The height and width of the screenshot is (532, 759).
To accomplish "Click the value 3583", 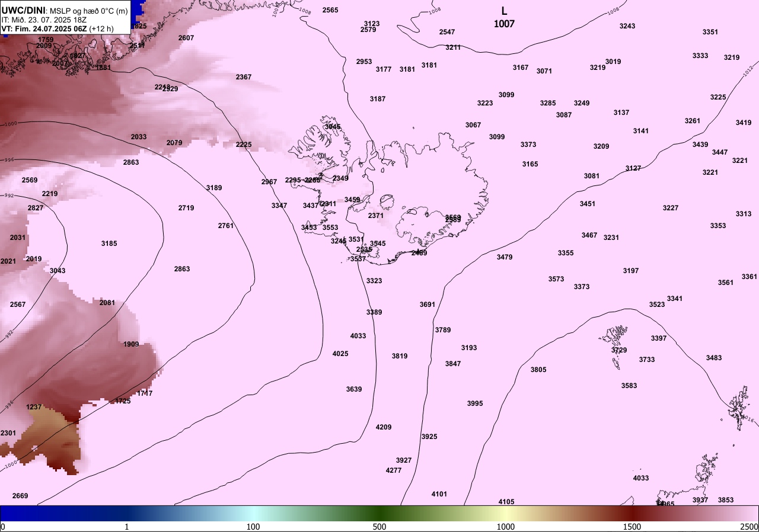I will coord(629,386).
